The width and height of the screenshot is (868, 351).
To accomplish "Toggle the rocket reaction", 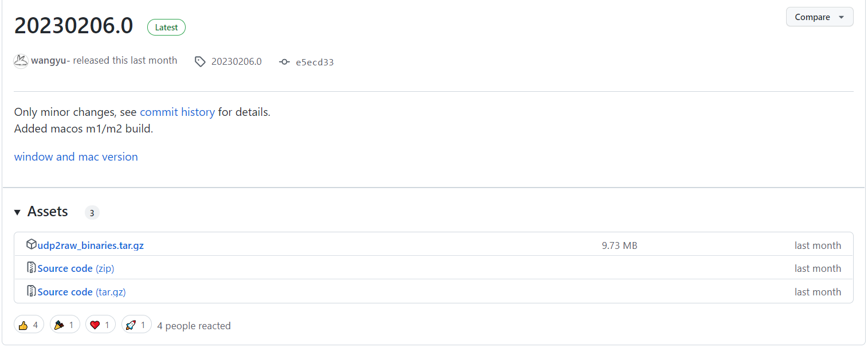I will coord(136,325).
